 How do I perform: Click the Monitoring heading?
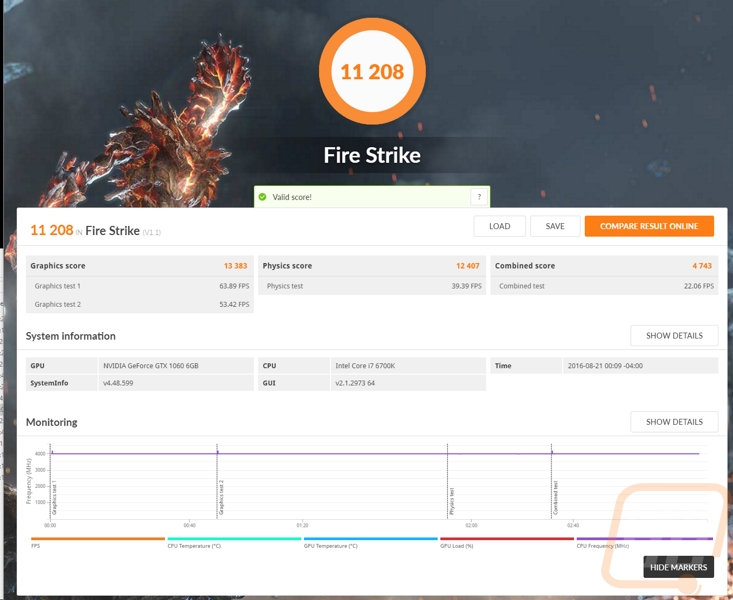coord(51,422)
